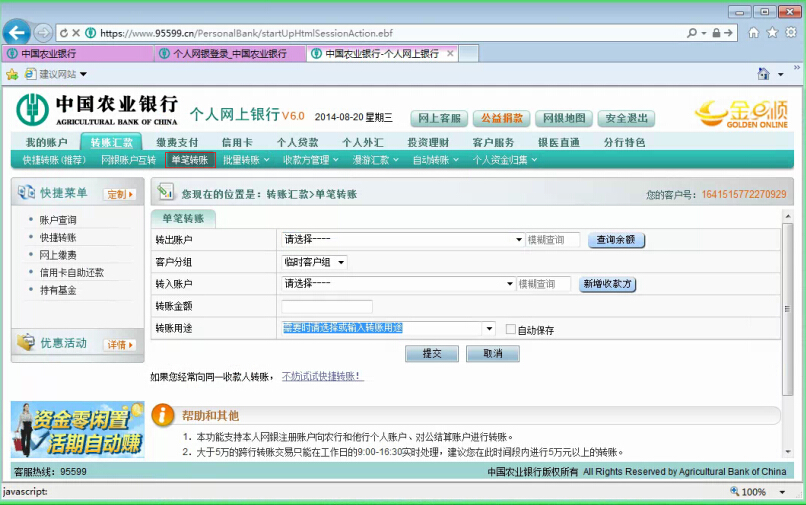This screenshot has height=505, width=806.
Task: Follow the 不妨试试快捷转账 link
Action: [x=322, y=376]
